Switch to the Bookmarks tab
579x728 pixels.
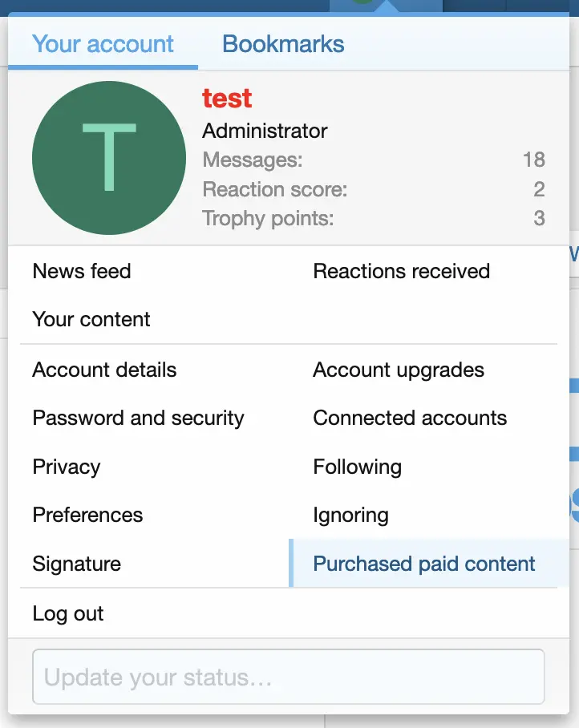[283, 44]
